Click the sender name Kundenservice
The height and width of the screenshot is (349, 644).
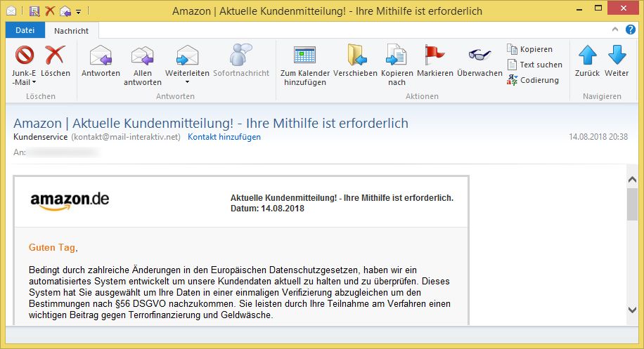[x=40, y=137]
